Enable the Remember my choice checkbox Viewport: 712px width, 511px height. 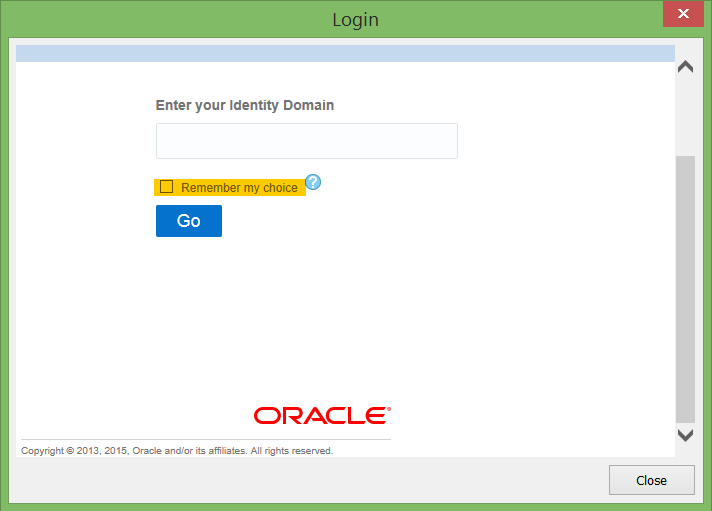pos(167,187)
